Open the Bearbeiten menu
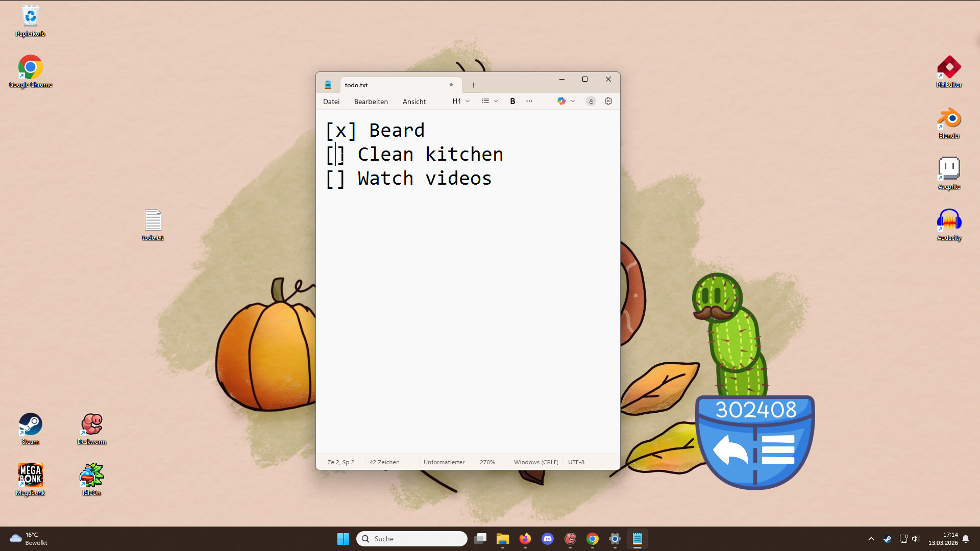 click(x=371, y=102)
